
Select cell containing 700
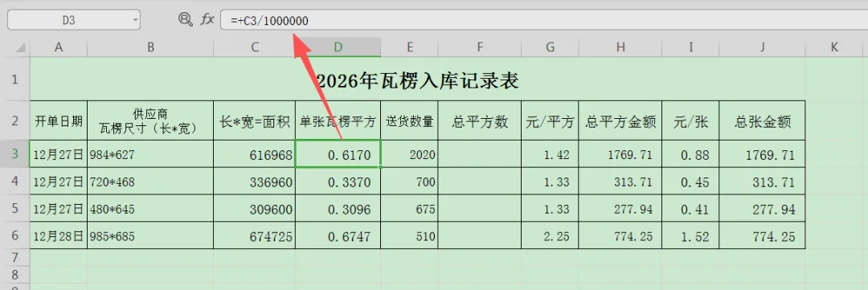pyautogui.click(x=410, y=181)
